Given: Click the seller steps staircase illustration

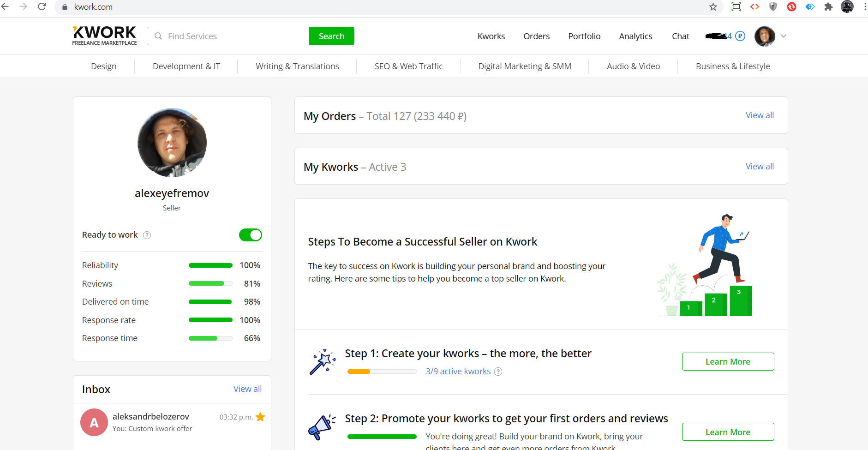Looking at the screenshot, I should [706, 265].
